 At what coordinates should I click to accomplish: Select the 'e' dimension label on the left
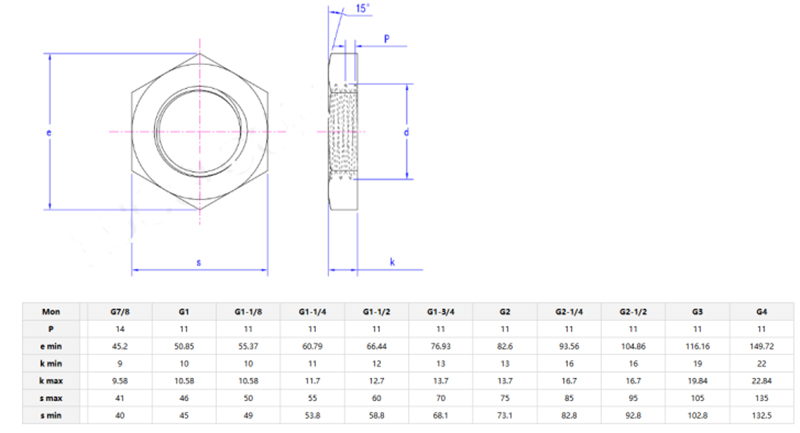point(49,133)
